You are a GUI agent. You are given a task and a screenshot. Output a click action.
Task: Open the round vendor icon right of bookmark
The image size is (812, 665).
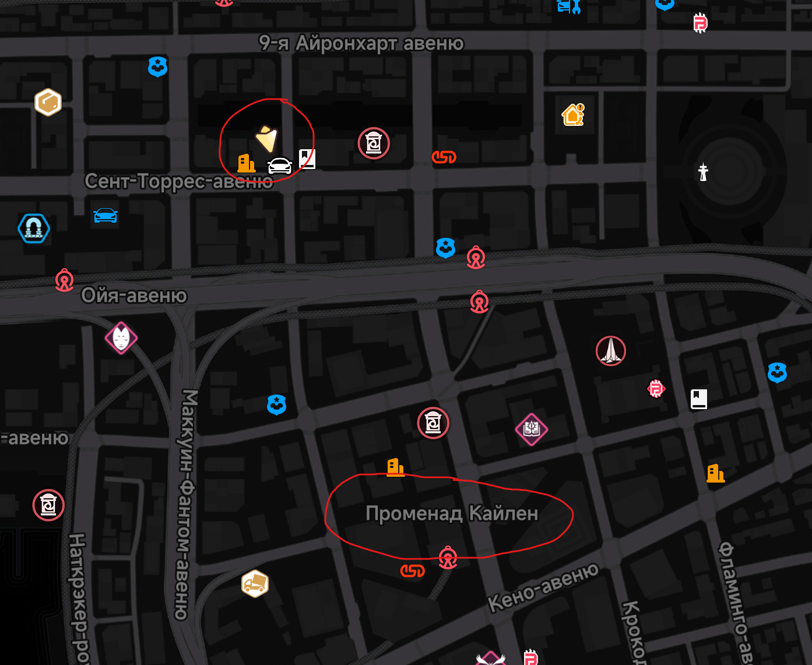point(374,143)
